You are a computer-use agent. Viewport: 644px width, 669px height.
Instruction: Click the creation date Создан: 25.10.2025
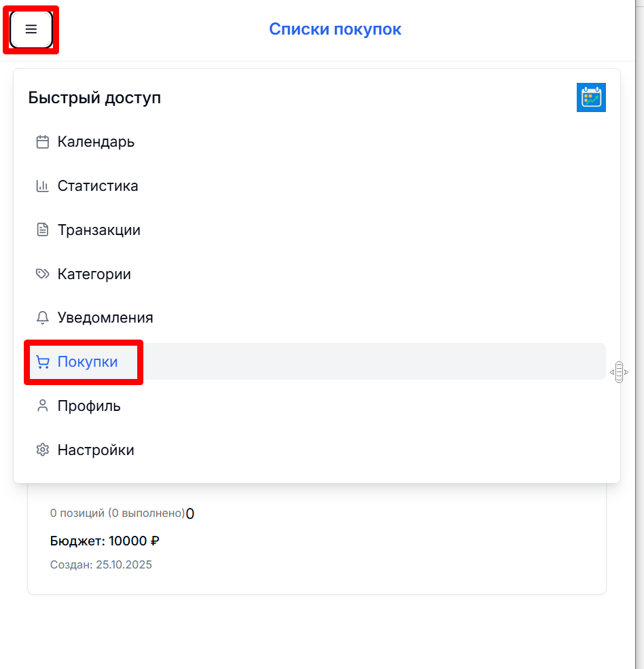click(x=101, y=564)
